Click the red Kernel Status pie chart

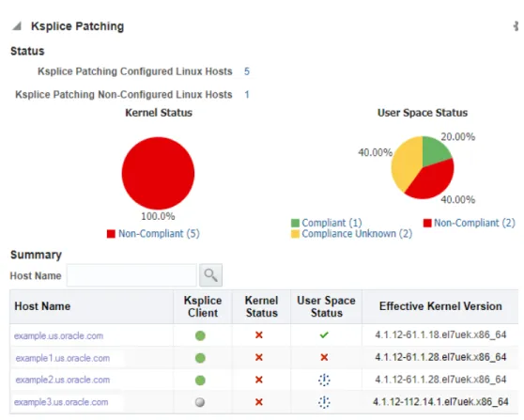point(158,173)
